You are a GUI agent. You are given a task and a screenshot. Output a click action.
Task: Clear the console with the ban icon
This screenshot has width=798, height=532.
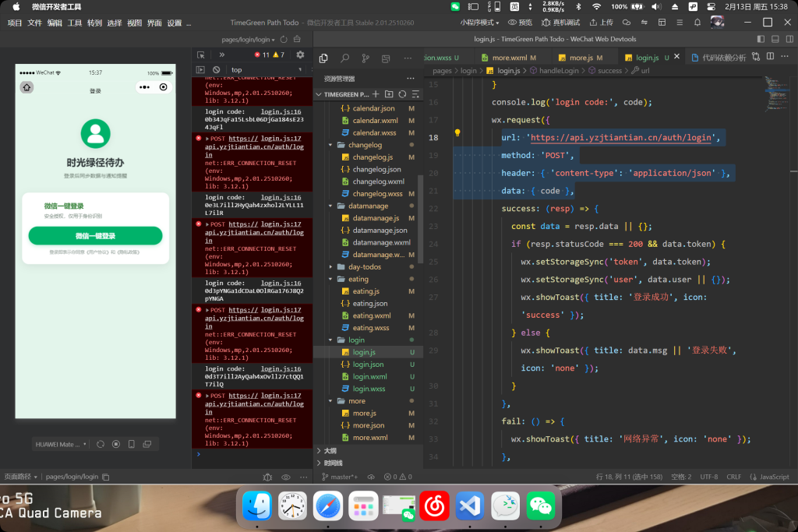tap(216, 70)
